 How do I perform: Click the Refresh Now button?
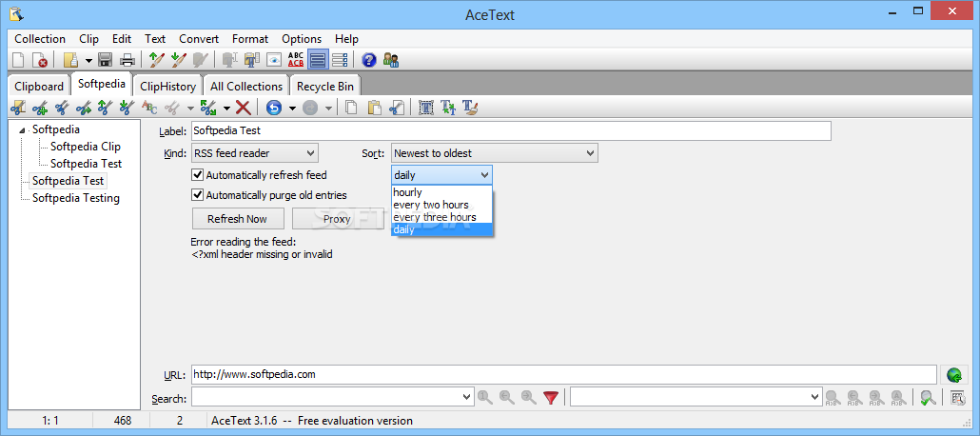[238, 219]
